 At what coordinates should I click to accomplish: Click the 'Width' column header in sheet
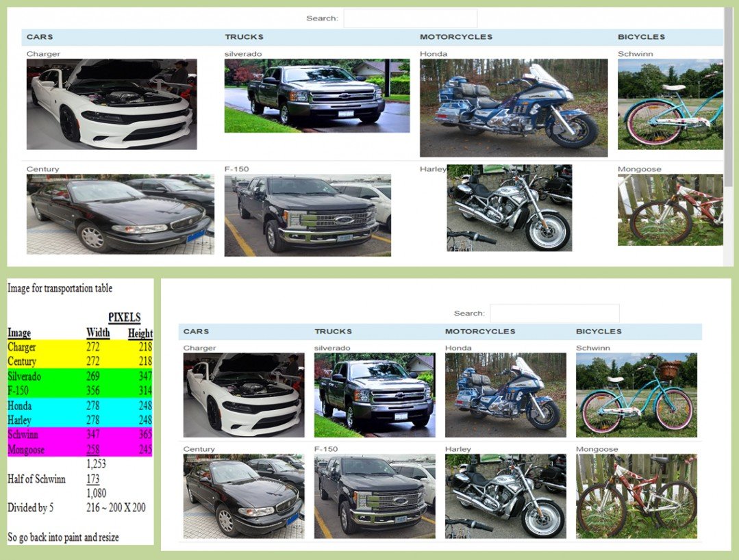pos(98,333)
